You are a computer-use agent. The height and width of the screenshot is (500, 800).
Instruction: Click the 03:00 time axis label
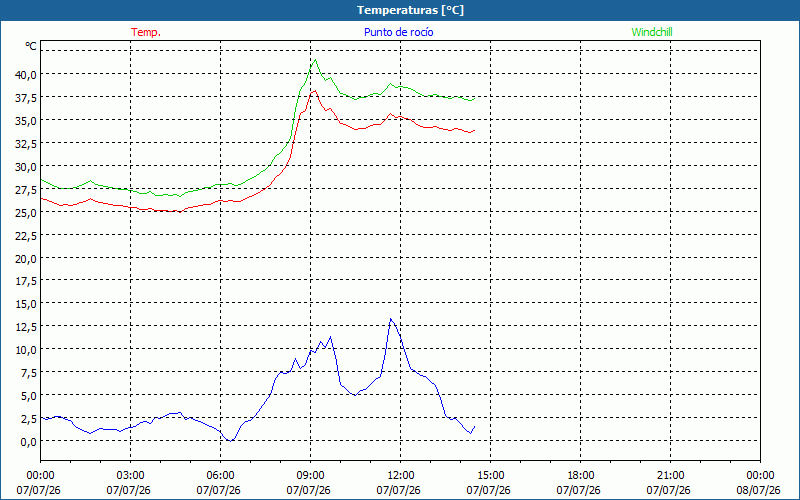click(131, 476)
